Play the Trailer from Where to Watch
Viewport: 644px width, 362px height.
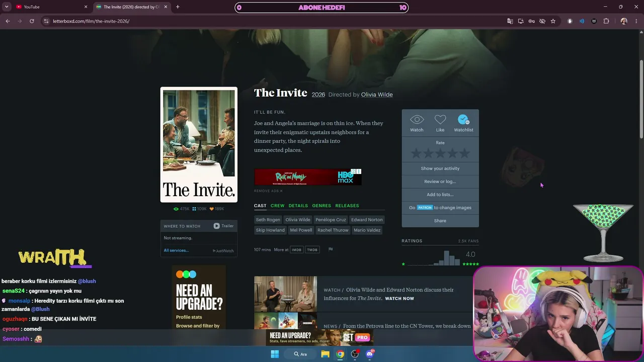[x=223, y=226]
